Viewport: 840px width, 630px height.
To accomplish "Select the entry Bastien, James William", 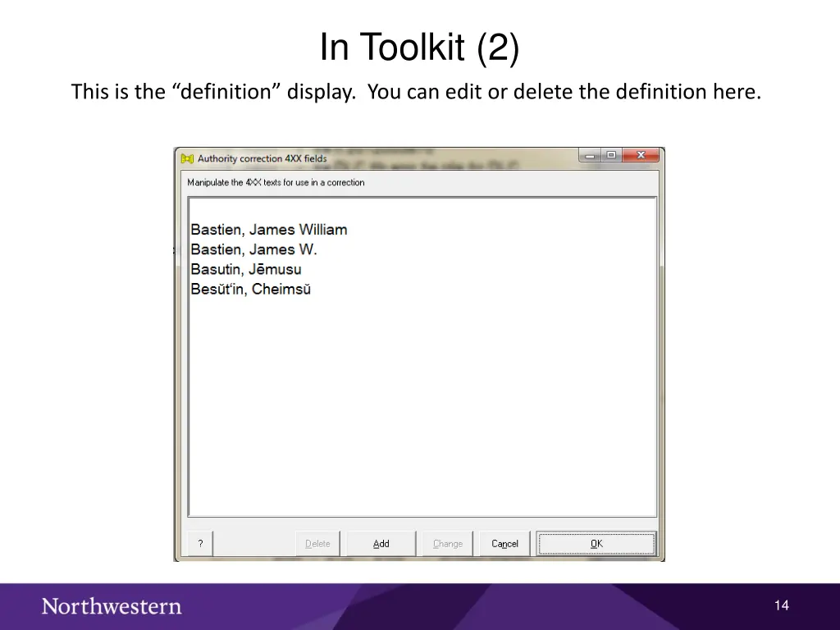I will pyautogui.click(x=269, y=230).
